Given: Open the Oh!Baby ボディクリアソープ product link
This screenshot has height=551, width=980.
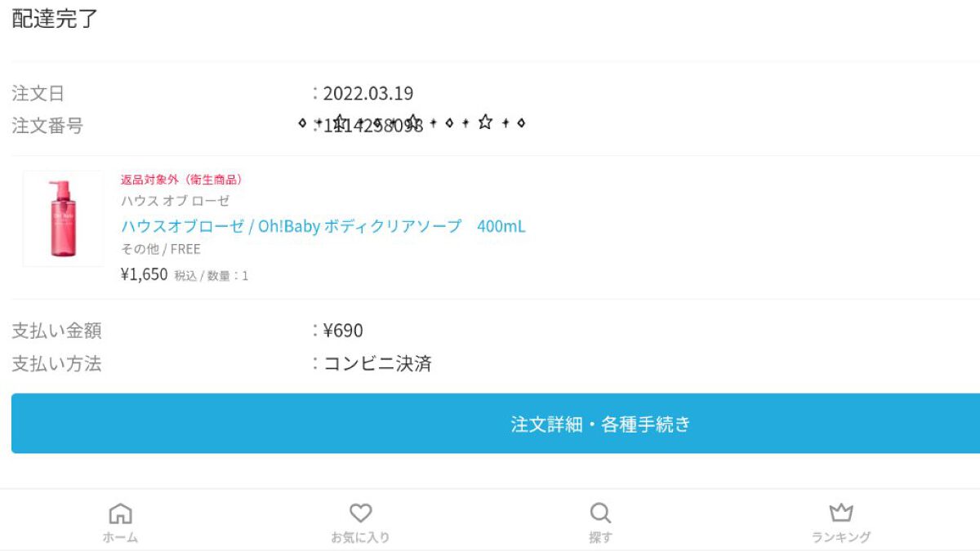Looking at the screenshot, I should [x=323, y=226].
